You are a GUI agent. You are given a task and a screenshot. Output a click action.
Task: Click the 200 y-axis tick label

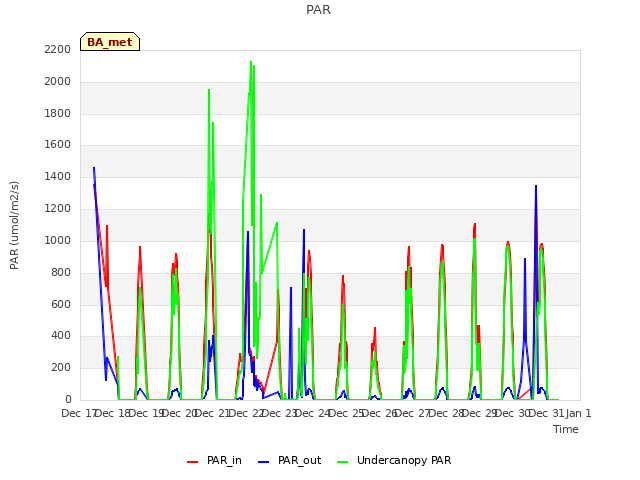[61, 368]
